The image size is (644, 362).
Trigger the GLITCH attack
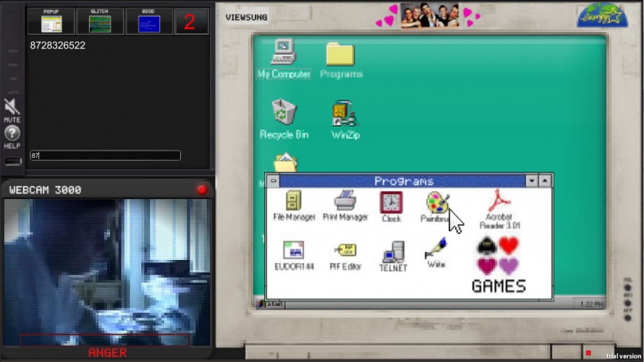click(x=99, y=21)
